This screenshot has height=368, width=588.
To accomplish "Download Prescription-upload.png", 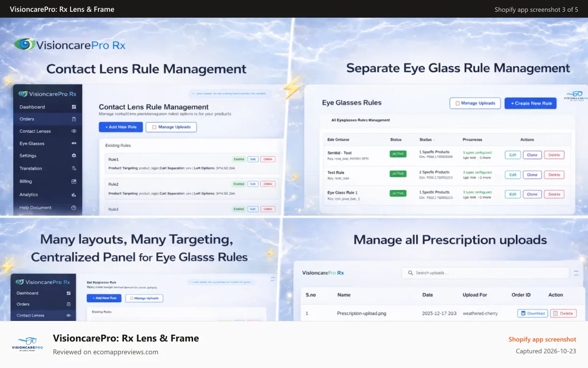I will tap(533, 313).
